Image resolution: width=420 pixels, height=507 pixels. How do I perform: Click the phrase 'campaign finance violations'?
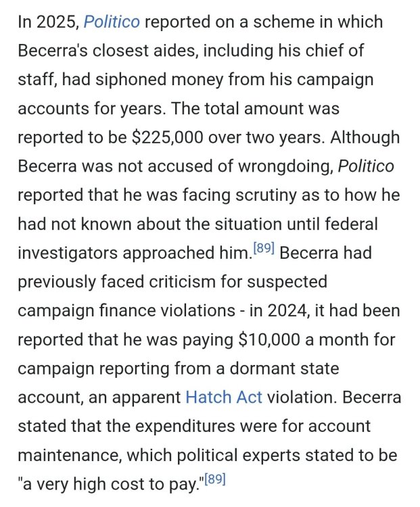point(126,311)
